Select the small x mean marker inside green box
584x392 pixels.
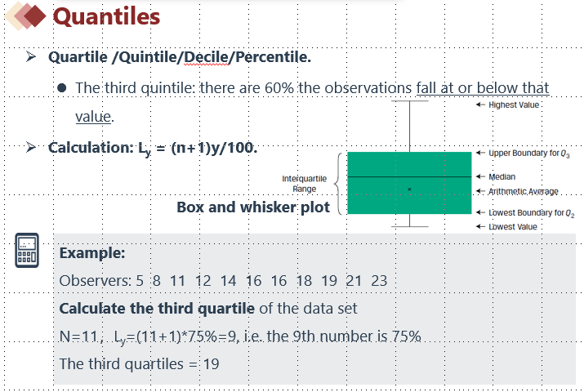tap(409, 189)
